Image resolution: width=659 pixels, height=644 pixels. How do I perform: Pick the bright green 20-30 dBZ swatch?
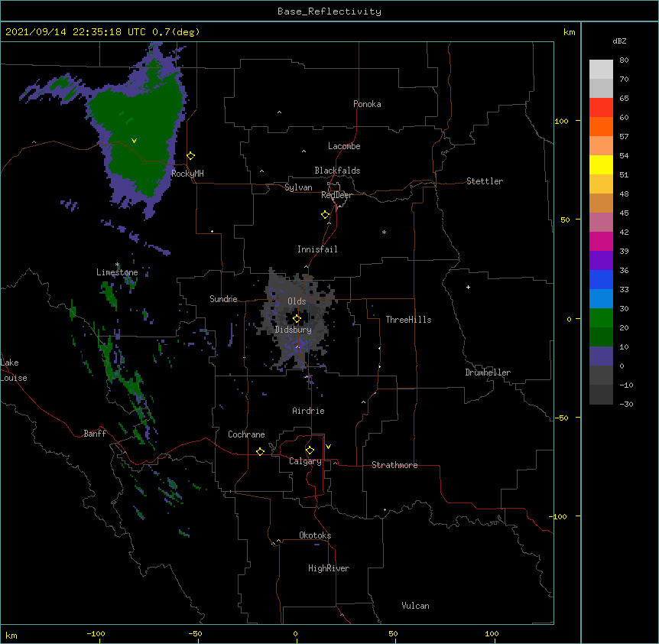[x=601, y=318]
